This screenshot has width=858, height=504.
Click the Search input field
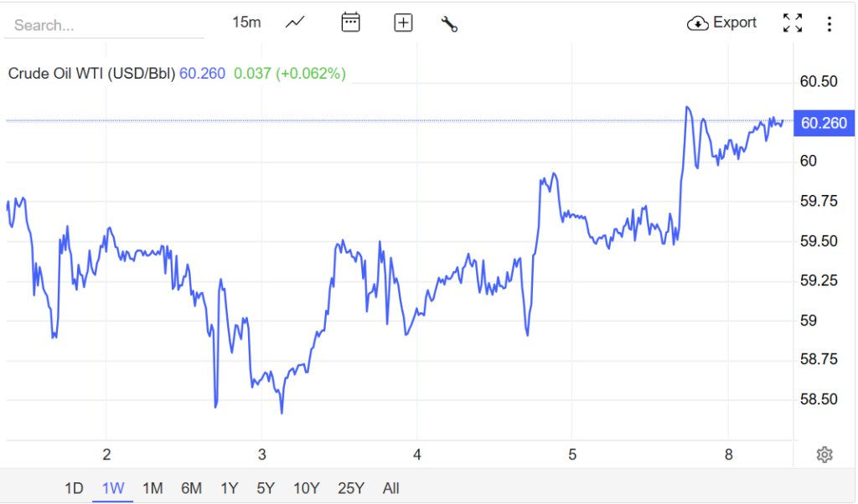[x=104, y=25]
